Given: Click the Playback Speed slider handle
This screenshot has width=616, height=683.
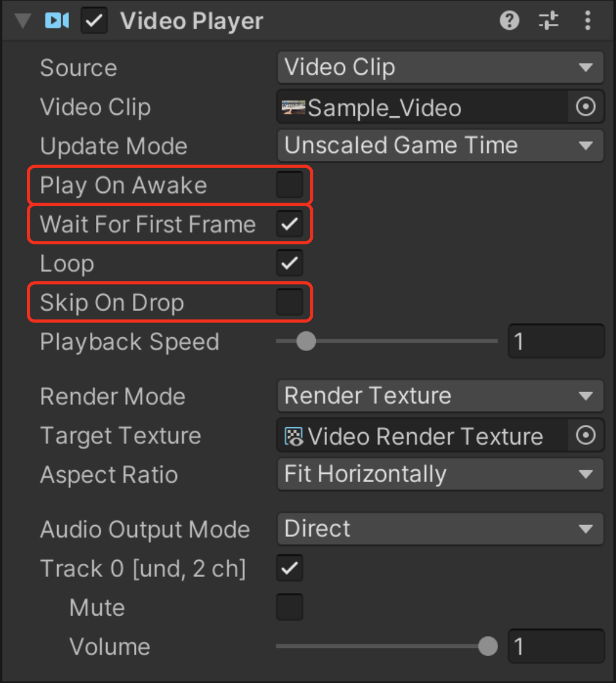Looking at the screenshot, I should (306, 341).
